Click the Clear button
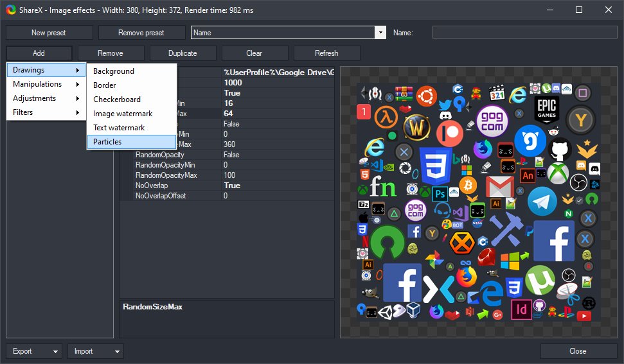The image size is (624, 364). coord(254,53)
